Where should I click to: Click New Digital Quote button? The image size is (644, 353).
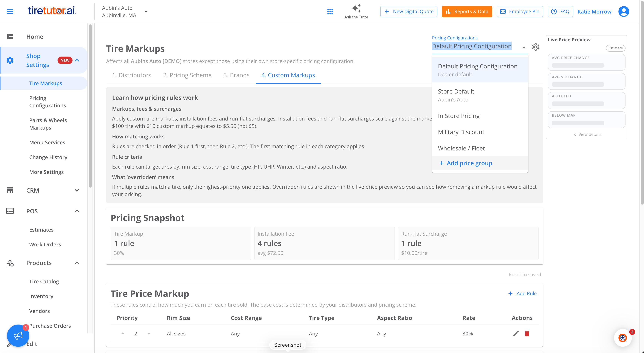click(409, 11)
